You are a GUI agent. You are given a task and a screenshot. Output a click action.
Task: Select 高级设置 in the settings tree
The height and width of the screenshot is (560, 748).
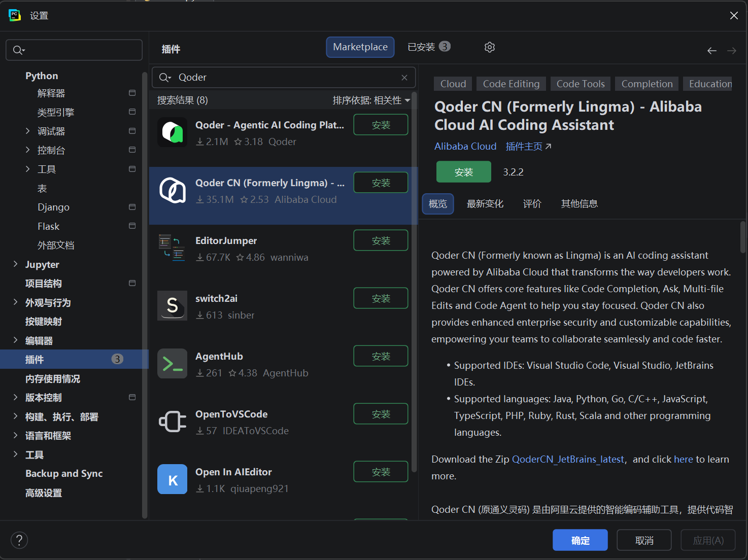[x=44, y=493]
